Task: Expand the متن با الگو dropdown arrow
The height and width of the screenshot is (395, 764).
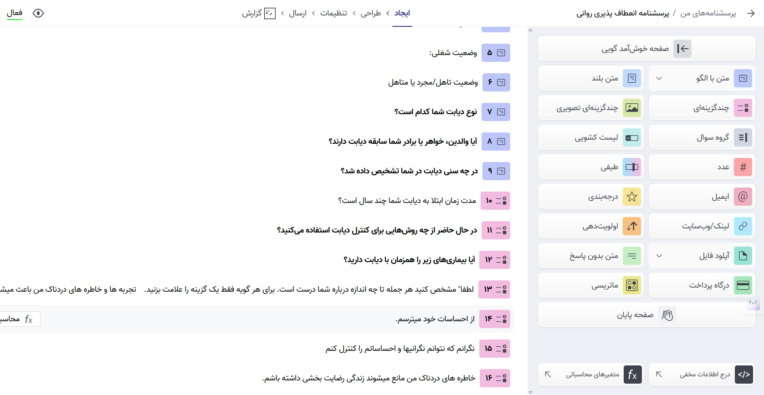Action: pos(659,78)
